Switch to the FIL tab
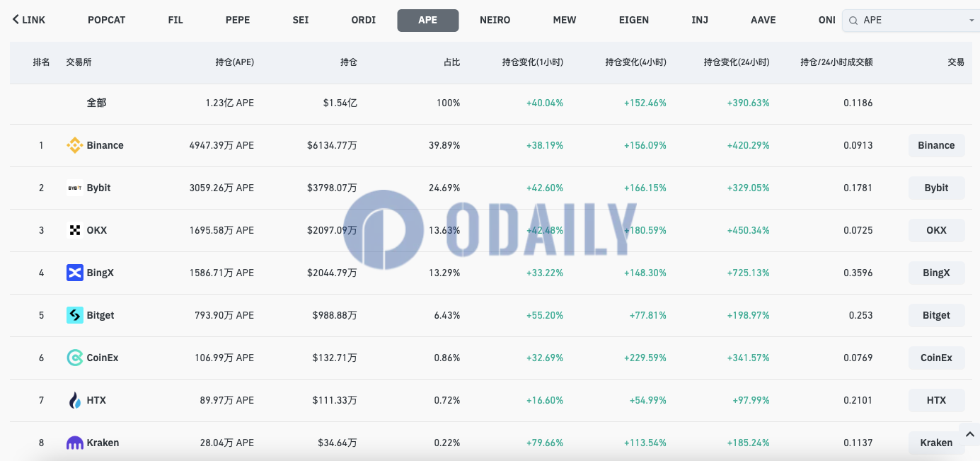The height and width of the screenshot is (461, 980). click(x=175, y=20)
